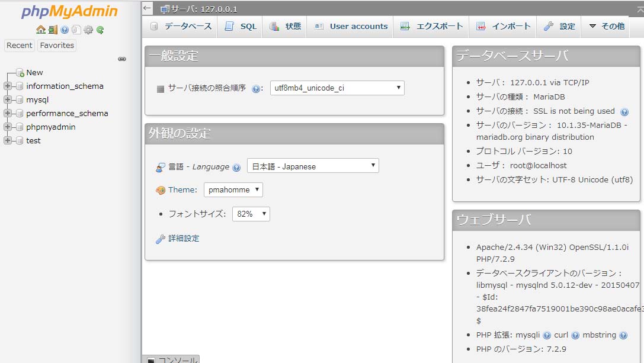Click the logout door icon
The image size is (644, 363).
click(53, 30)
